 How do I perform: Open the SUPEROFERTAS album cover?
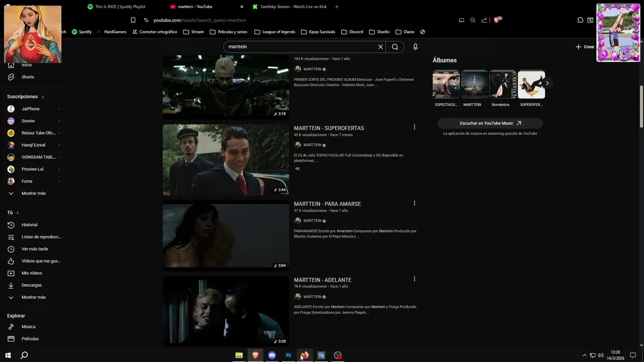point(531,84)
